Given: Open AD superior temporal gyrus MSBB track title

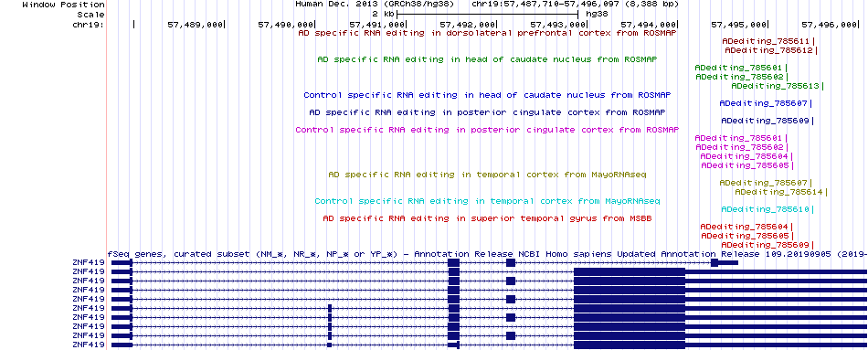Looking at the screenshot, I should click(487, 218).
